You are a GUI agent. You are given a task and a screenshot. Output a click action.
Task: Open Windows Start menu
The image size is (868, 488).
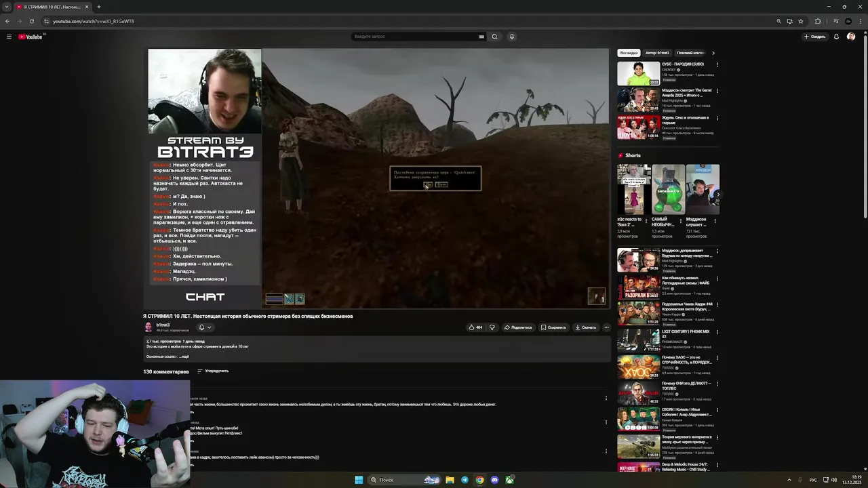[x=359, y=480]
